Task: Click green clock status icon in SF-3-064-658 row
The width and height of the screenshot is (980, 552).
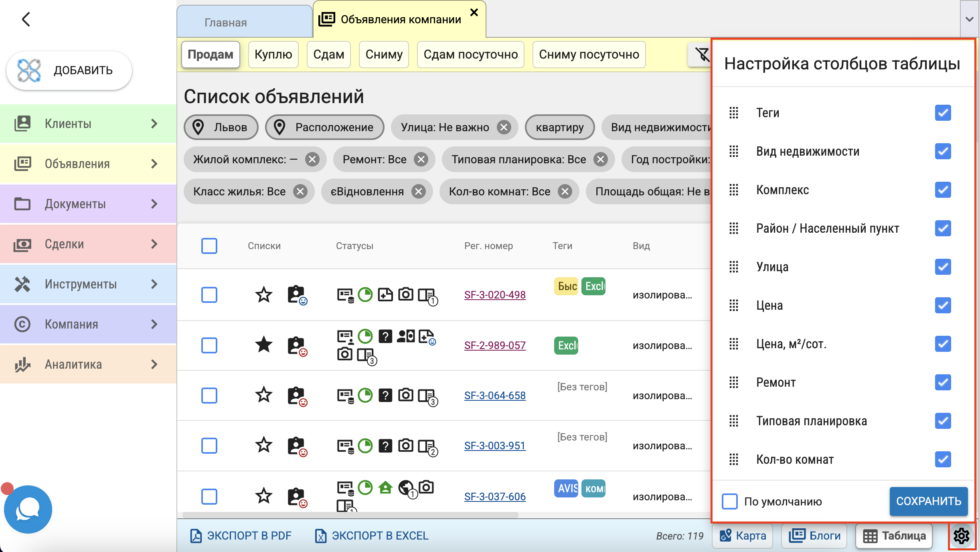Action: [365, 395]
